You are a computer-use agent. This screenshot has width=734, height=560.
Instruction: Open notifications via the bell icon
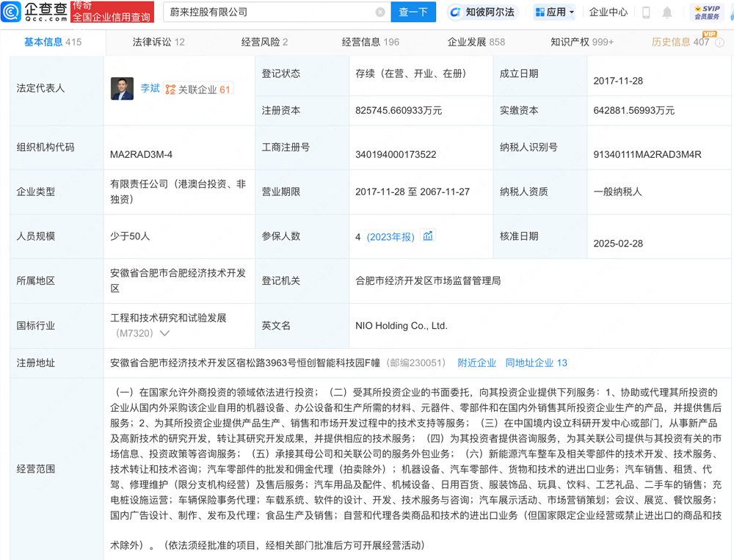pyautogui.click(x=668, y=12)
